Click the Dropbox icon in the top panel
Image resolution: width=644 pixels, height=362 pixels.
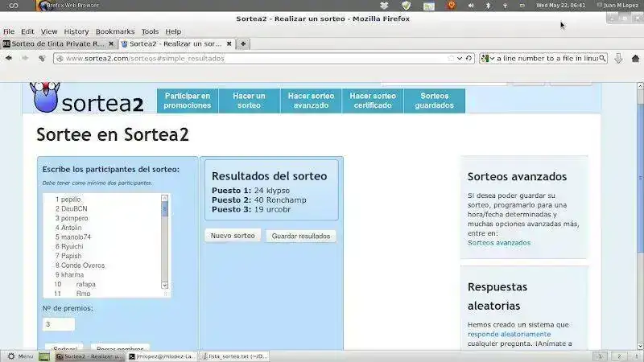pos(384,6)
